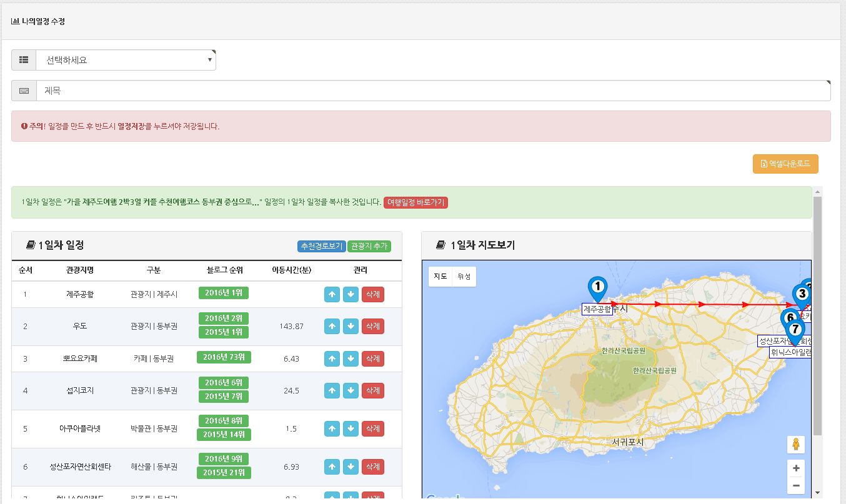Select map marker 6
846x504 pixels.
click(789, 317)
